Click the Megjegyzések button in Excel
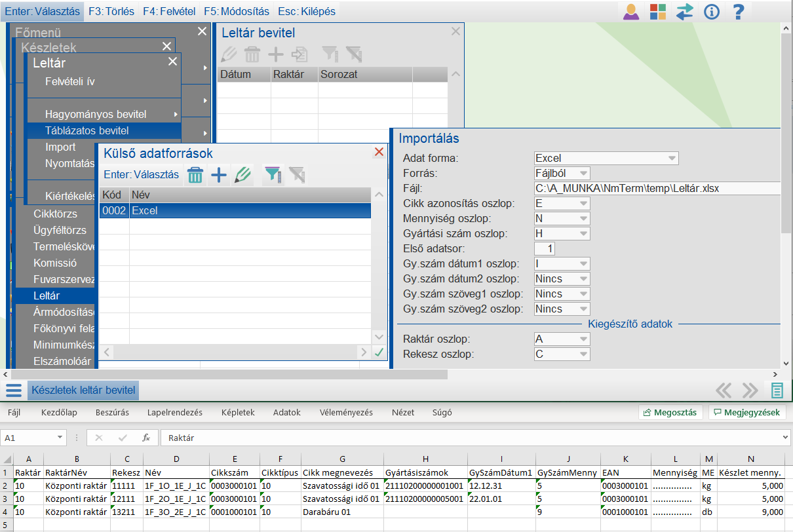The image size is (793, 532). point(746,413)
